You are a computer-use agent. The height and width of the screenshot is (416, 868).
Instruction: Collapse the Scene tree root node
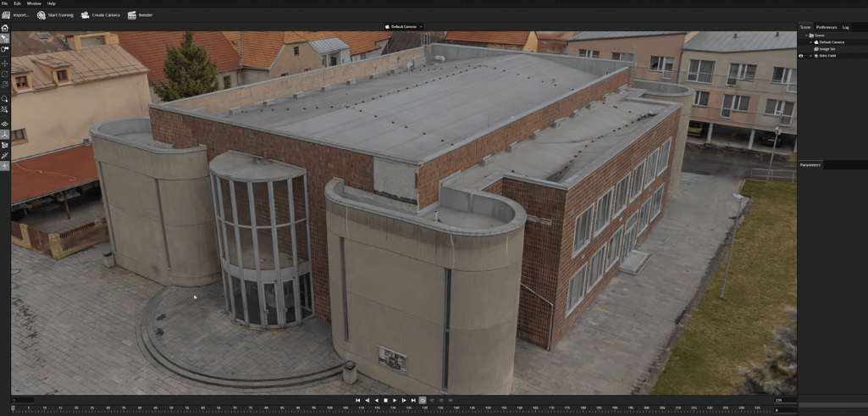(x=807, y=35)
